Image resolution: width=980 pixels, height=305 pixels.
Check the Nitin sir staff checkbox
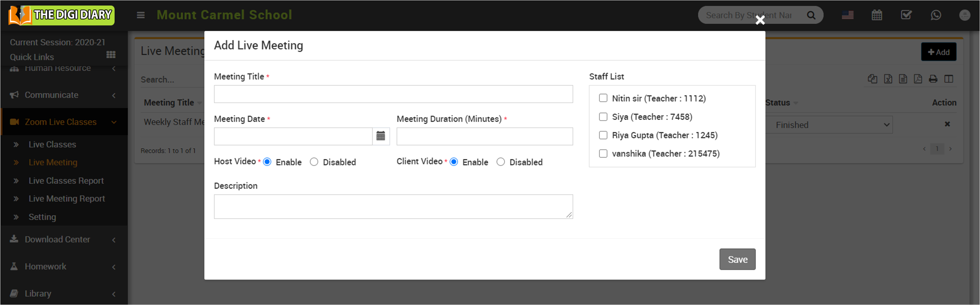point(603,98)
